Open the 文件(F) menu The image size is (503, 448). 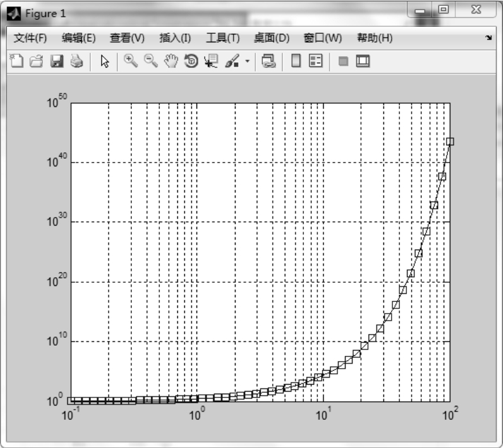[x=30, y=38]
